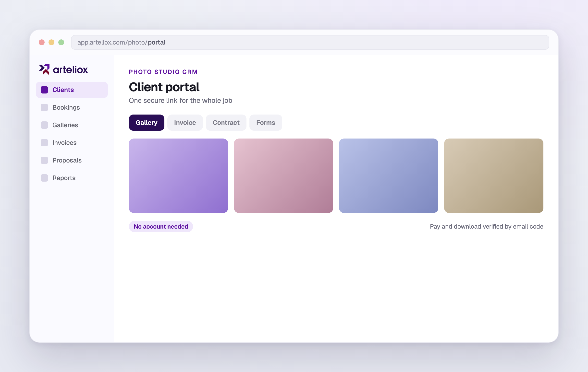The height and width of the screenshot is (372, 588).
Task: Click the red window close dot
Action: [42, 42]
